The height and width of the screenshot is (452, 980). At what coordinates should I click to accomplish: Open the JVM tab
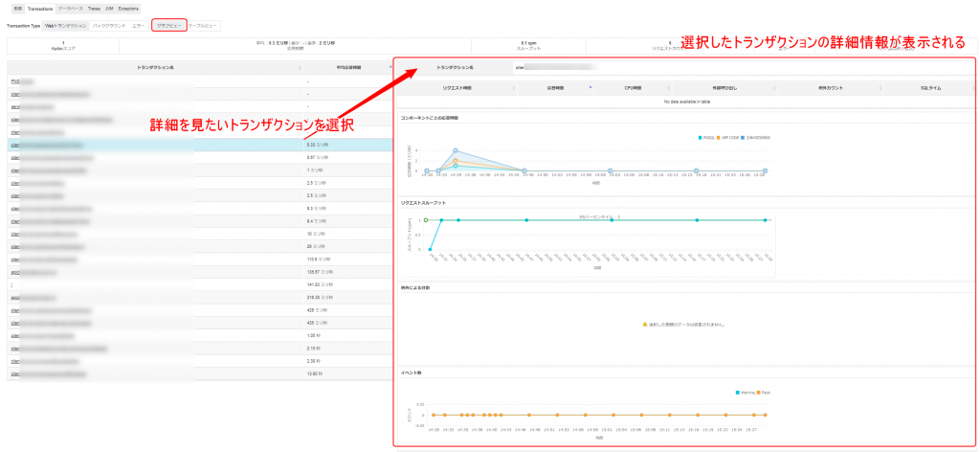click(109, 8)
